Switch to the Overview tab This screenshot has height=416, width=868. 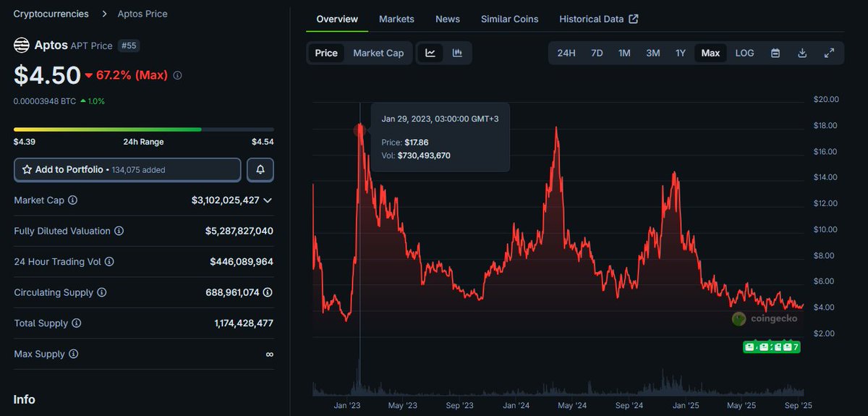tap(337, 19)
